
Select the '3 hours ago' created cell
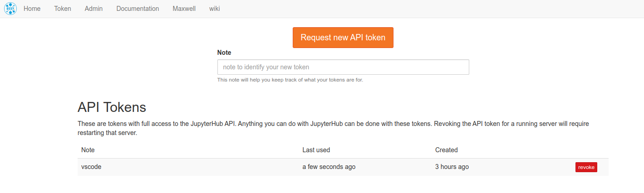pyautogui.click(x=452, y=167)
